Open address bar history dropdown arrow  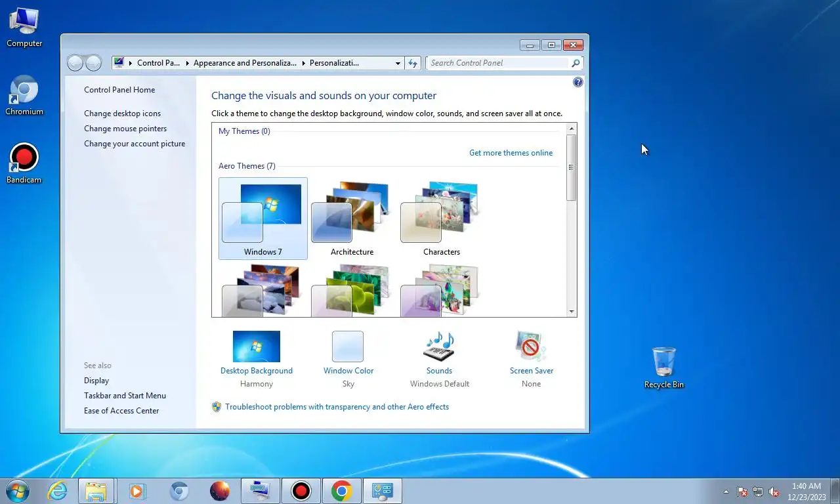(398, 63)
